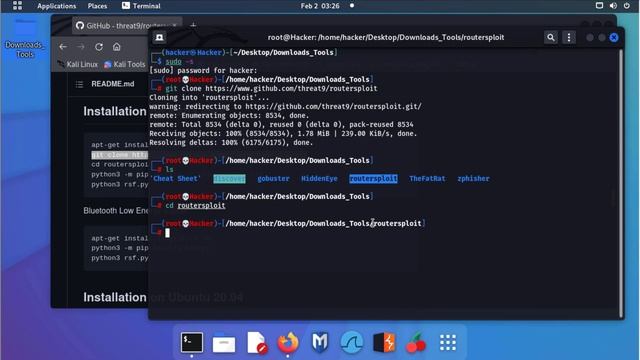640x360 pixels.
Task: Launch the Maltego dock icon
Action: 320,342
